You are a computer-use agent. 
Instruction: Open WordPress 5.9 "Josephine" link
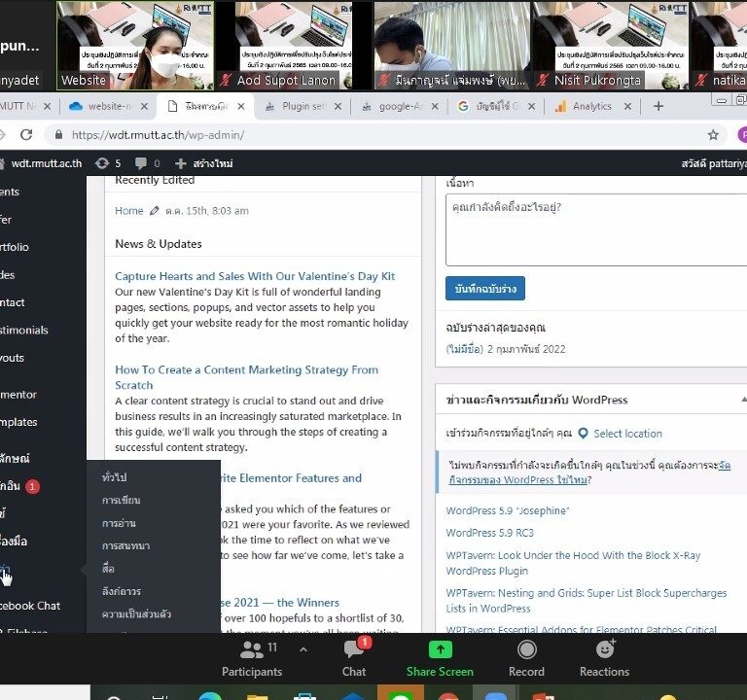tap(508, 510)
